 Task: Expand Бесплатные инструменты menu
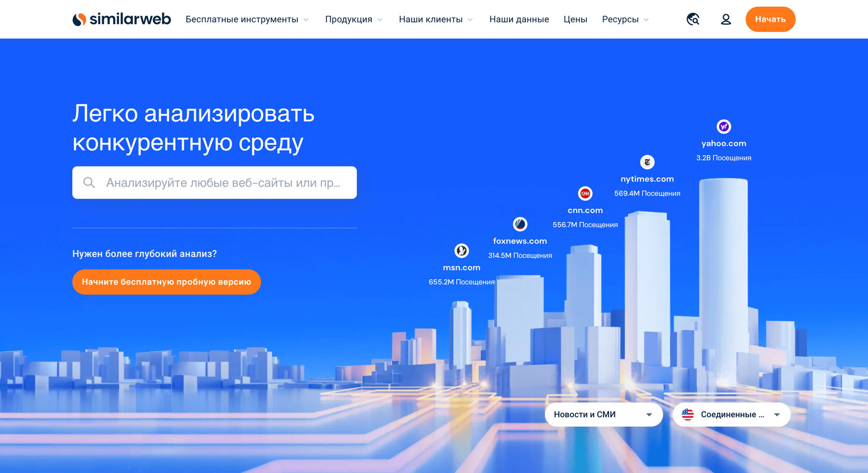[247, 19]
